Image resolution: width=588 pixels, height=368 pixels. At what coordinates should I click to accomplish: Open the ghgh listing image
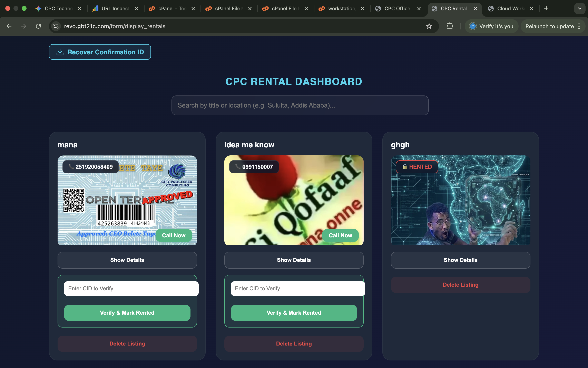[x=460, y=200]
